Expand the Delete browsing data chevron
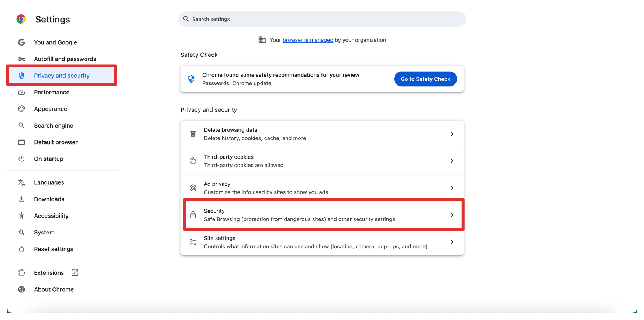 [x=452, y=134]
